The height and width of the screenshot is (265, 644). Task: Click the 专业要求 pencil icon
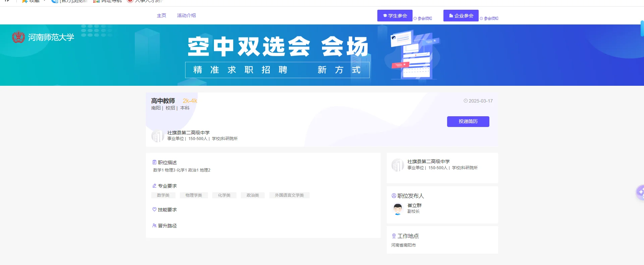point(154,186)
